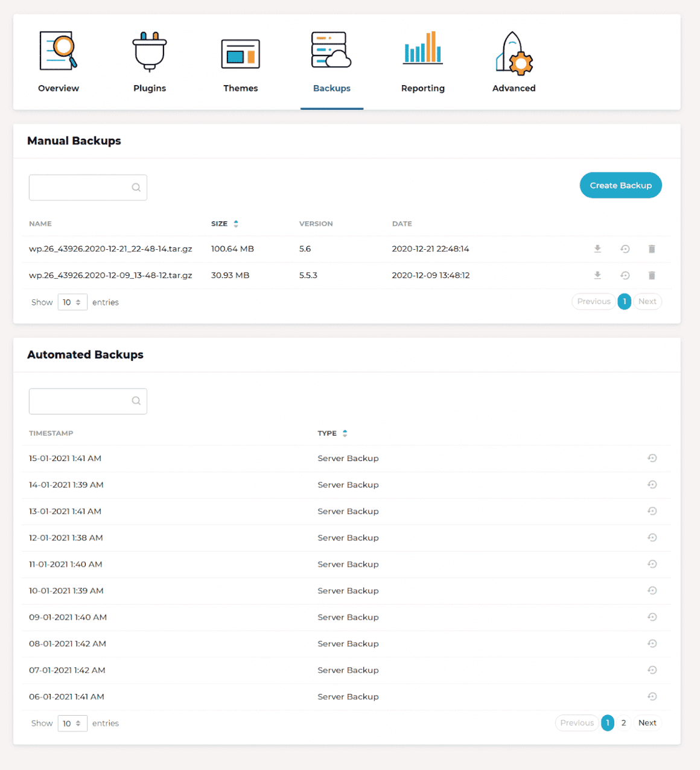This screenshot has height=770, width=700.
Task: Click the Create Backup button
Action: click(620, 185)
